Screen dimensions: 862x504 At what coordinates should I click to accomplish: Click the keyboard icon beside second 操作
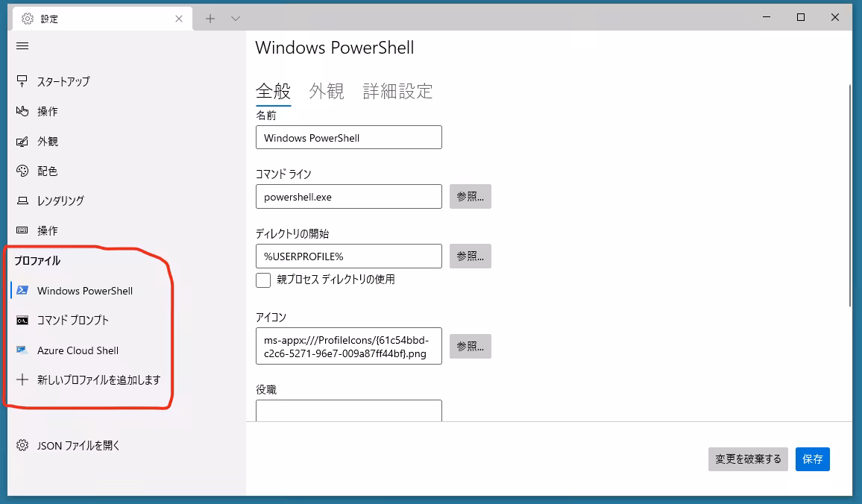pos(22,230)
